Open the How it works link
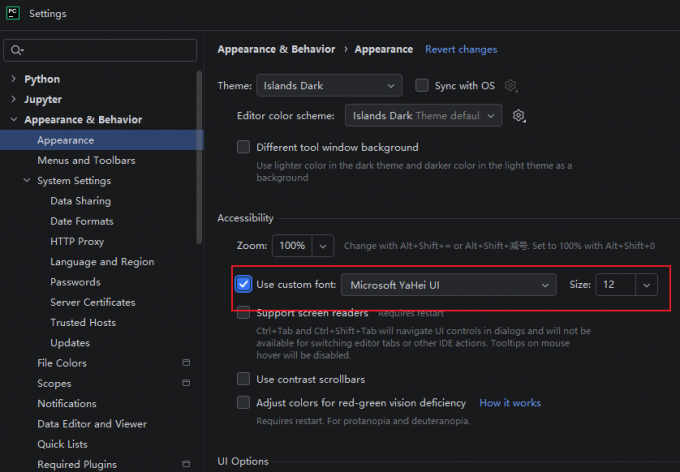 (x=510, y=403)
